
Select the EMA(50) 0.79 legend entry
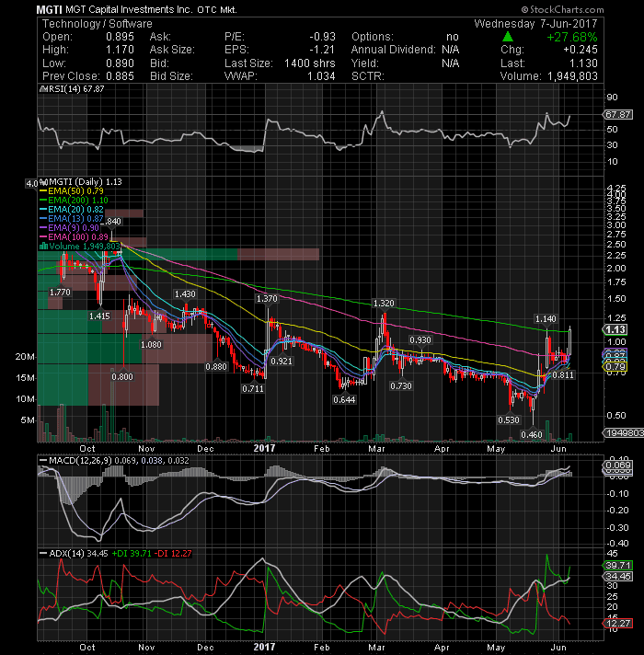tap(72, 191)
